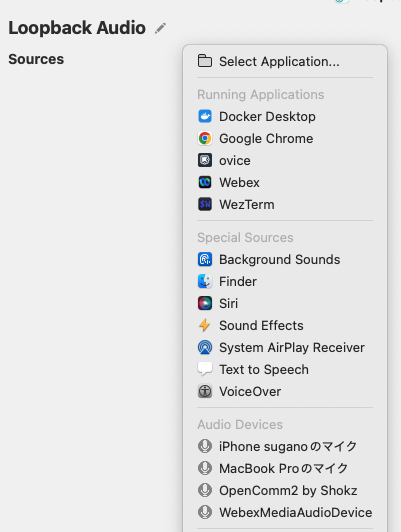Image resolution: width=401 pixels, height=532 pixels.
Task: Click the Sources section heading
Action: 36,59
